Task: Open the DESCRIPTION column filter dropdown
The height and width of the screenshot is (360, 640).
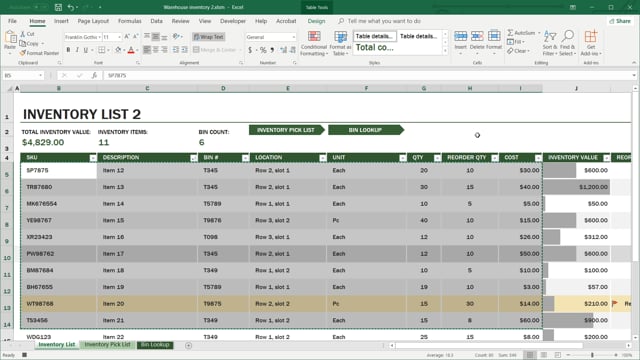Action: (193, 158)
